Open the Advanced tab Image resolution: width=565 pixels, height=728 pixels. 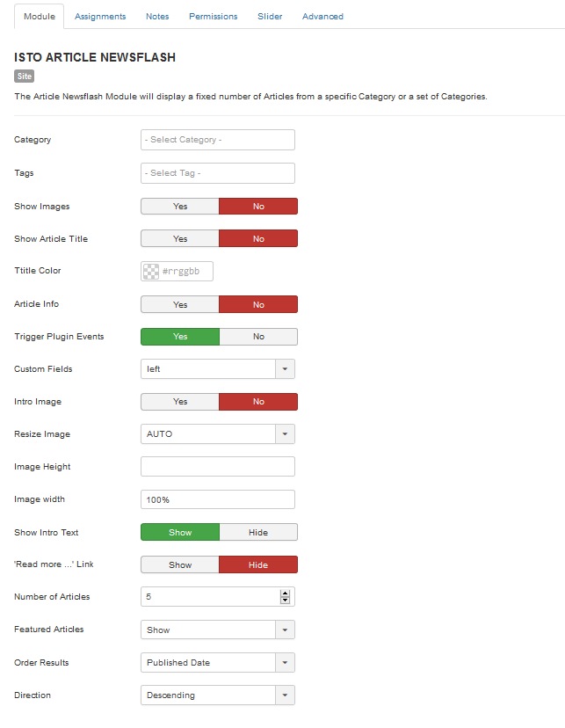(x=322, y=16)
